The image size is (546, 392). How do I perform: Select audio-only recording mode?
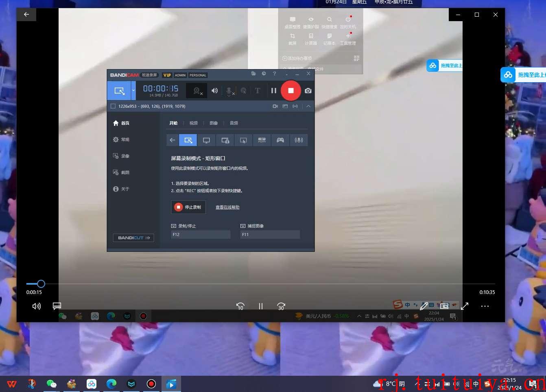[299, 140]
